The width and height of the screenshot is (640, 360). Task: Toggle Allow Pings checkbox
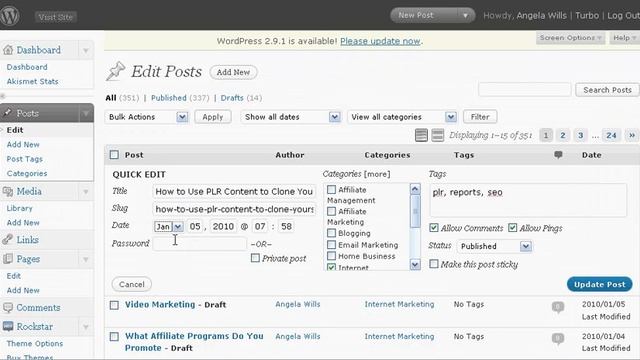513,228
